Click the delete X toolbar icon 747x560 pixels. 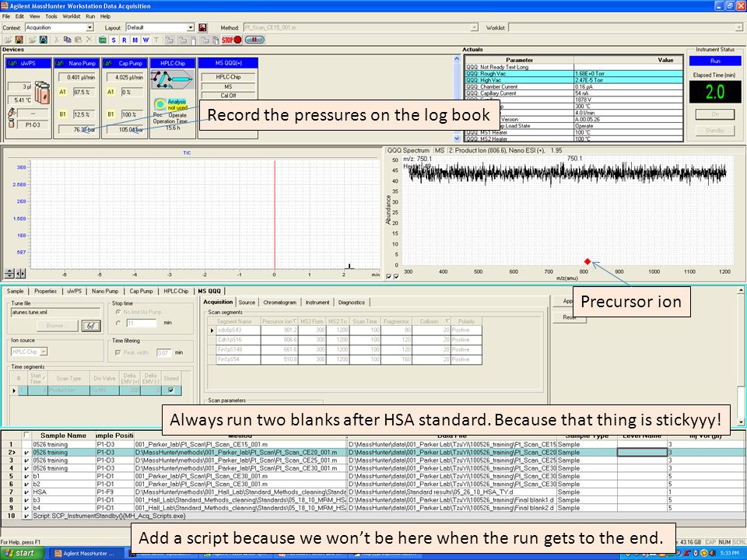pyautogui.click(x=89, y=40)
